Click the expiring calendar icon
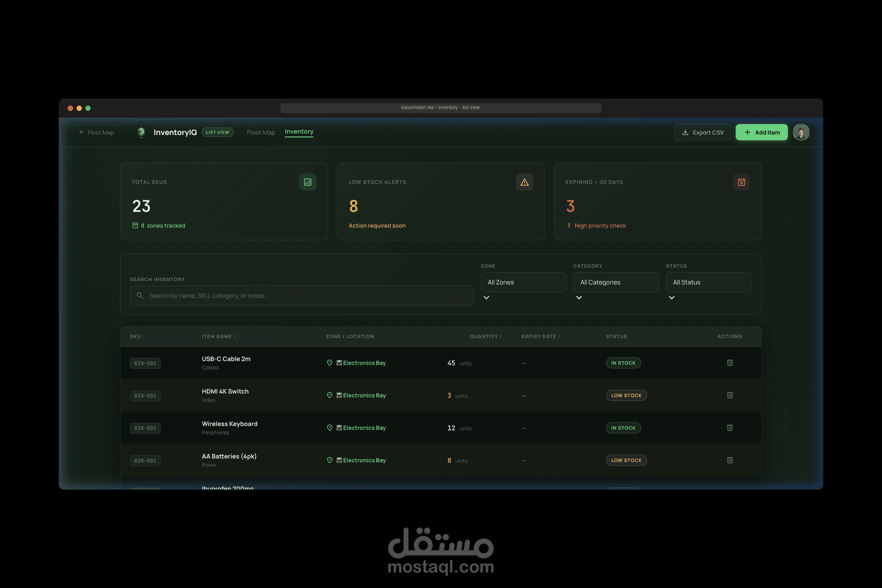This screenshot has width=882, height=588. click(741, 182)
